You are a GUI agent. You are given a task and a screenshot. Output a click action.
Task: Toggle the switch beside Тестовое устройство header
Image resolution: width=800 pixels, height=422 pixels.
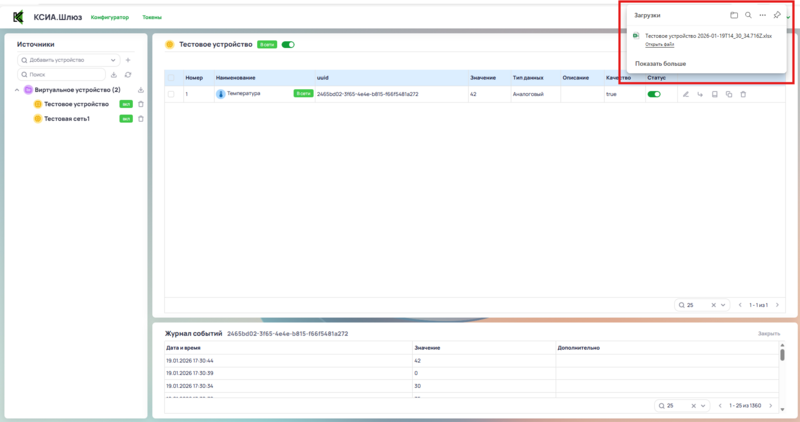(289, 45)
